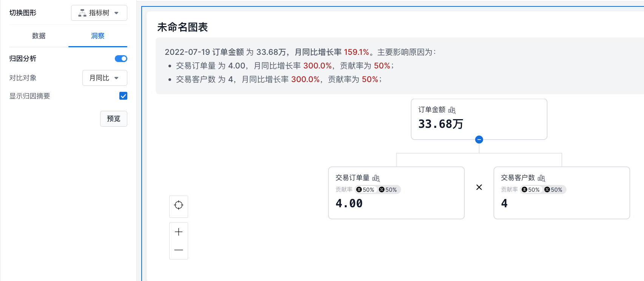
Task: Select the 交易订单量 node value 4.00
Action: (349, 203)
